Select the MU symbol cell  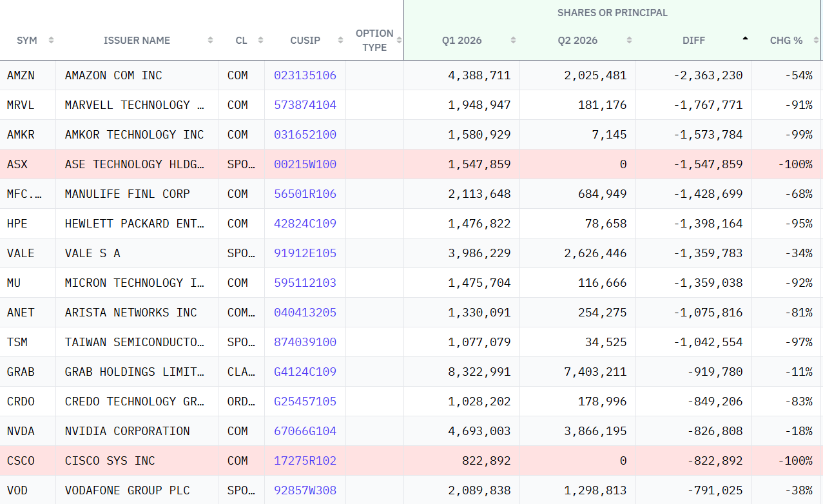click(x=28, y=283)
